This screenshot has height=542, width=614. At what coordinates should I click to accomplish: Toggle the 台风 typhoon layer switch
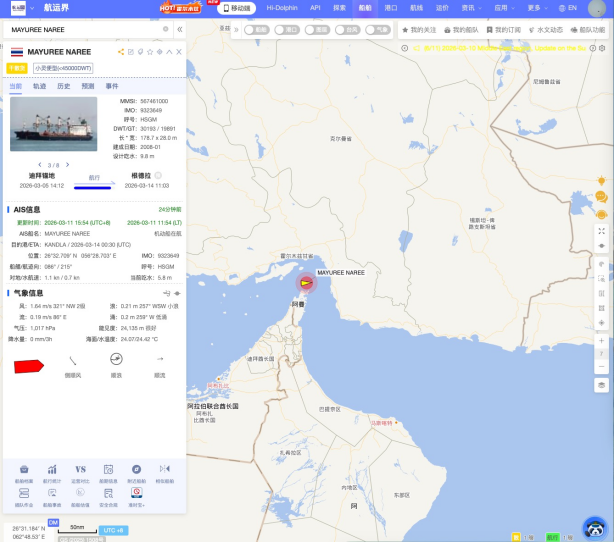click(346, 30)
